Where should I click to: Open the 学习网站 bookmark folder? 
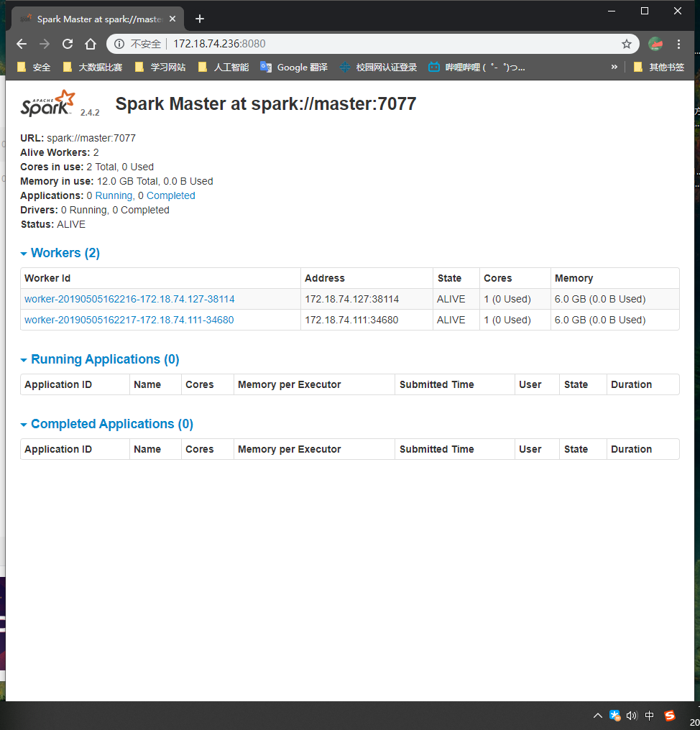(x=160, y=67)
